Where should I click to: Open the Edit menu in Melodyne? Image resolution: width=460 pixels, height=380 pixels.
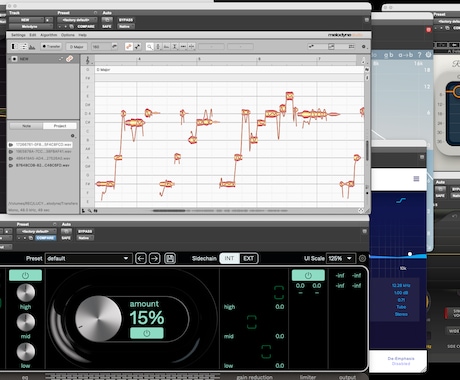coord(33,35)
